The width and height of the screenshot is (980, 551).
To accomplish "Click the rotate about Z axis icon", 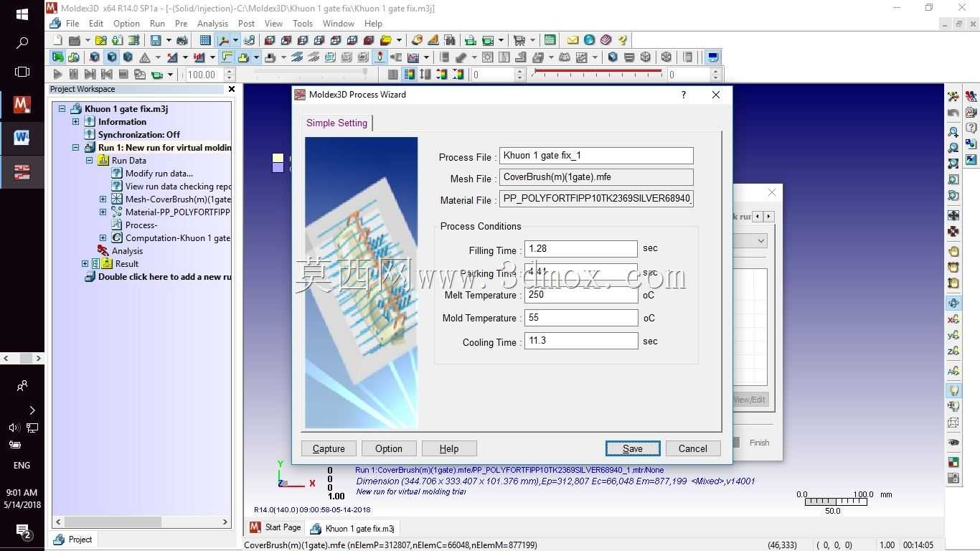I will click(x=953, y=351).
